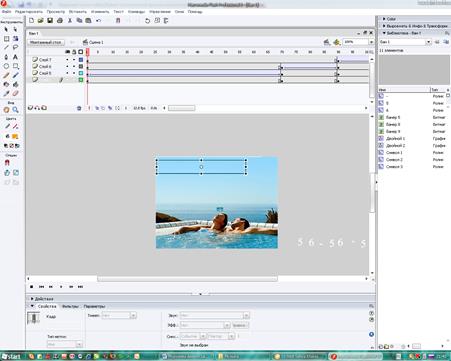Screen dimensions: 451x361
Task: Choose the Eraser tool
Action: 15,94
